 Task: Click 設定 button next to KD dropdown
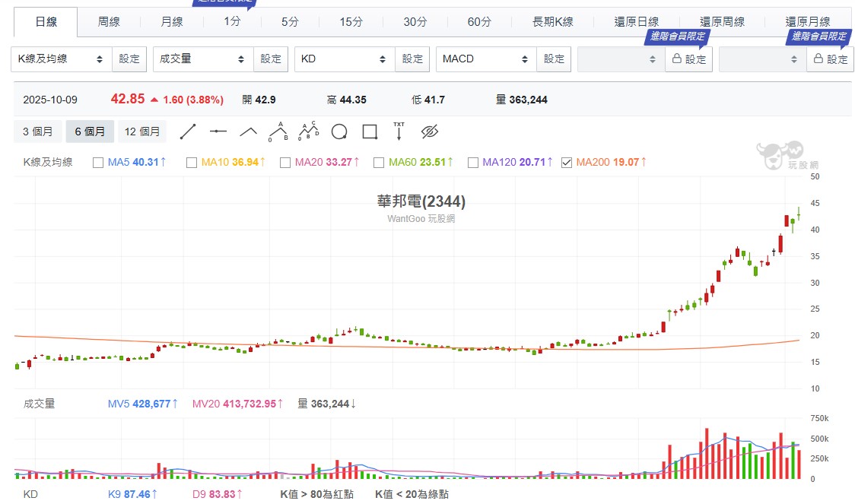pos(412,59)
